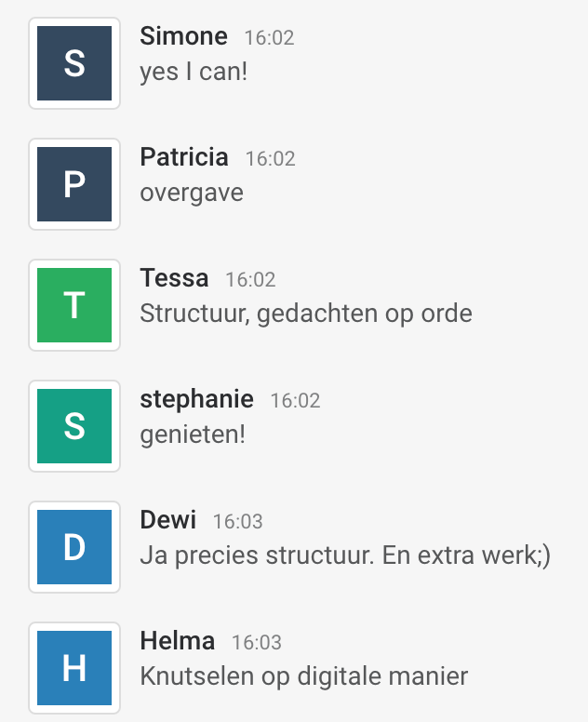Select the name Tessa
The height and width of the screenshot is (722, 588).
click(x=174, y=278)
